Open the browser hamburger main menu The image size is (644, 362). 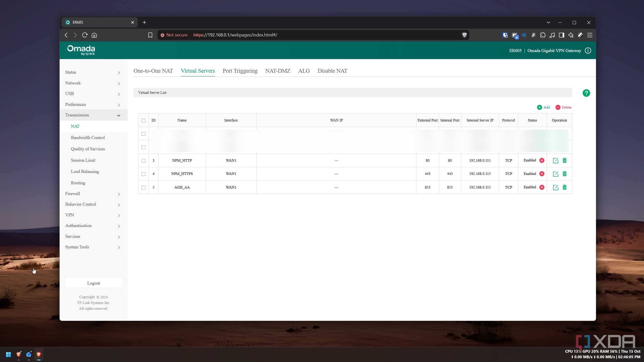(590, 35)
